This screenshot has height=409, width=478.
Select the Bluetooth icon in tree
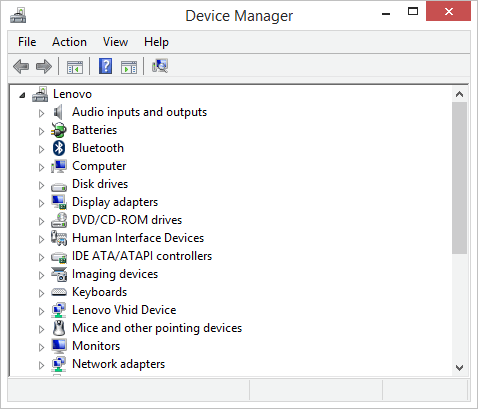click(59, 148)
